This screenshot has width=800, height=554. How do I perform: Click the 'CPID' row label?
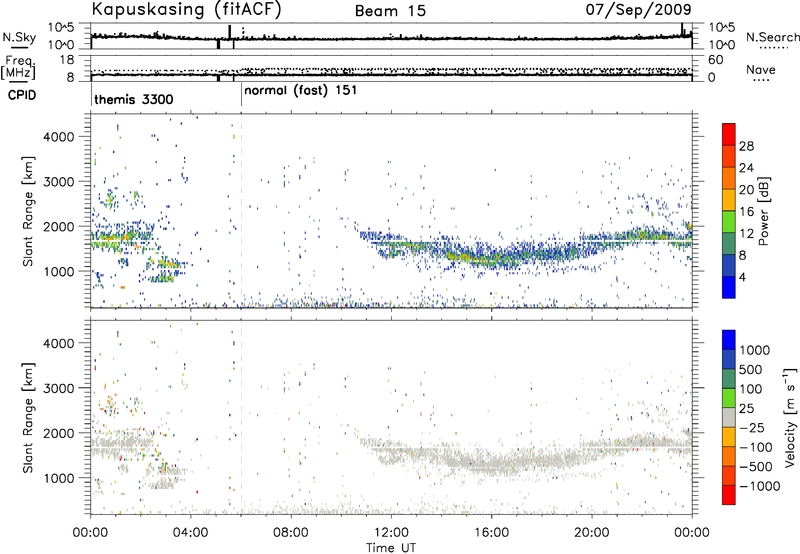coord(22,95)
